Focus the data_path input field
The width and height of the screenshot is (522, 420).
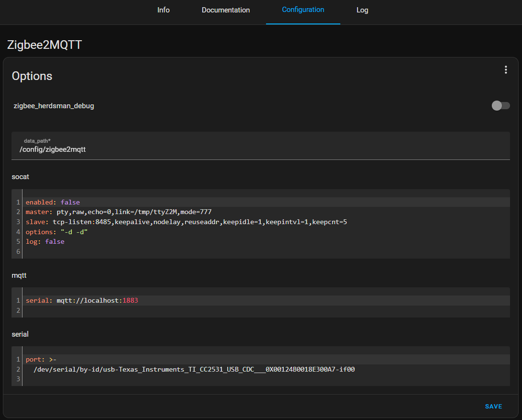pyautogui.click(x=261, y=146)
